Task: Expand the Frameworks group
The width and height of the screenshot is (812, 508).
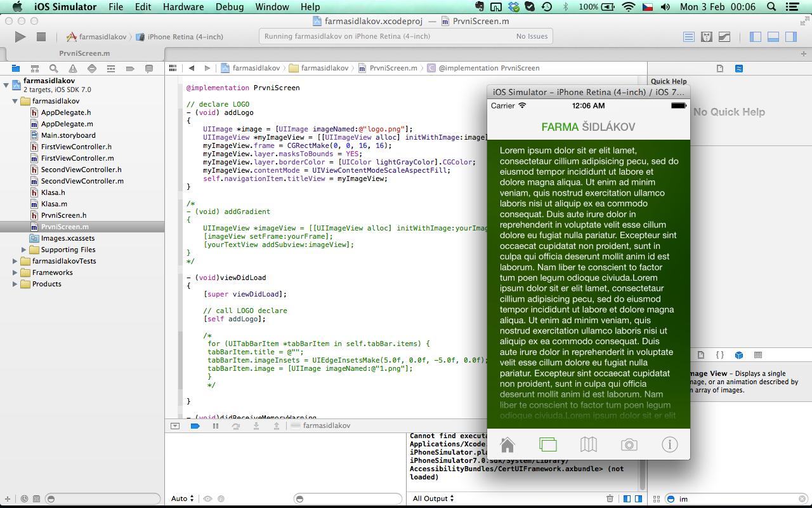Action: (x=15, y=272)
